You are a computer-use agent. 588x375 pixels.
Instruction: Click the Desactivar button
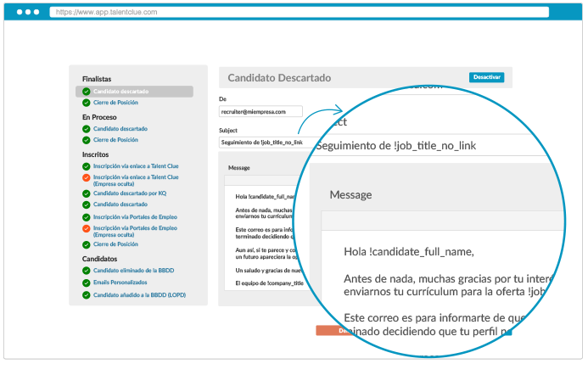click(486, 77)
